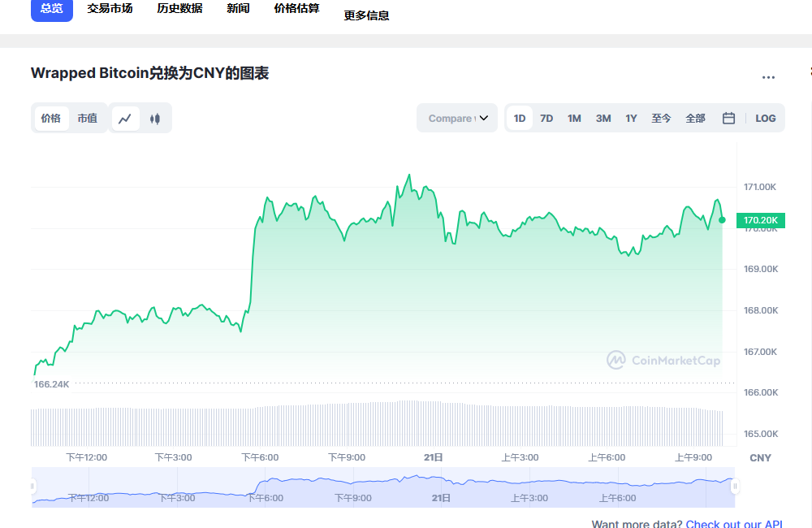Open the 新闻 news tab
Viewport: 812px width, 528px height.
point(238,8)
